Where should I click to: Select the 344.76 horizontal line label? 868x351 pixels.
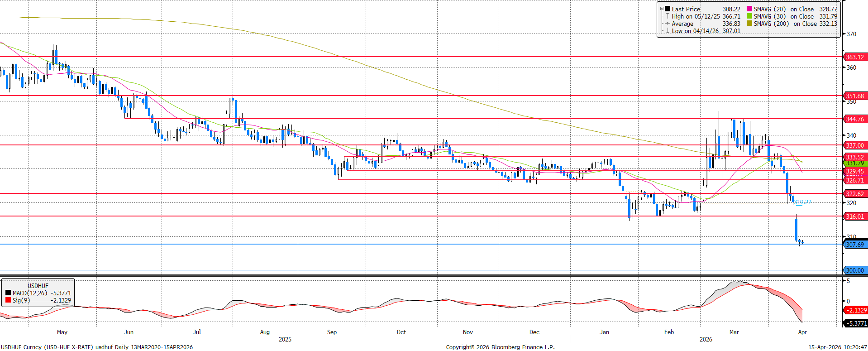coord(854,119)
